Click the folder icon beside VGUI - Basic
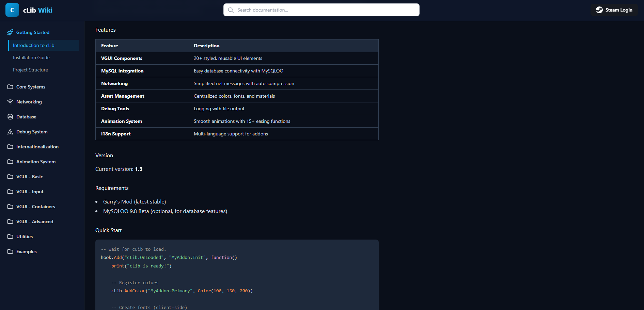This screenshot has width=644, height=310. click(10, 177)
